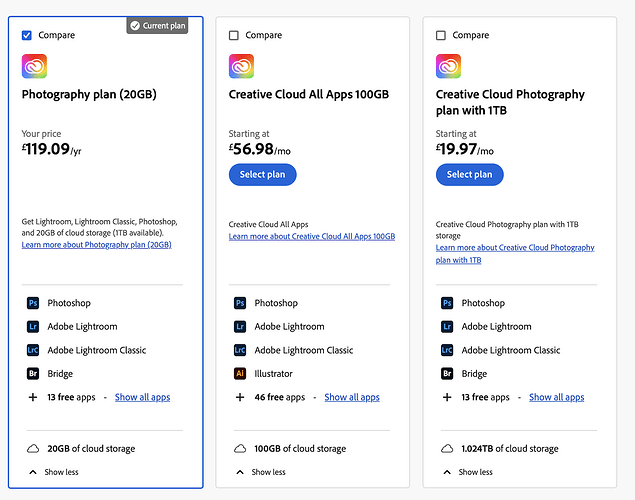Click the Creative Cloud logo on All Apps card
The width and height of the screenshot is (635, 500).
click(x=241, y=67)
